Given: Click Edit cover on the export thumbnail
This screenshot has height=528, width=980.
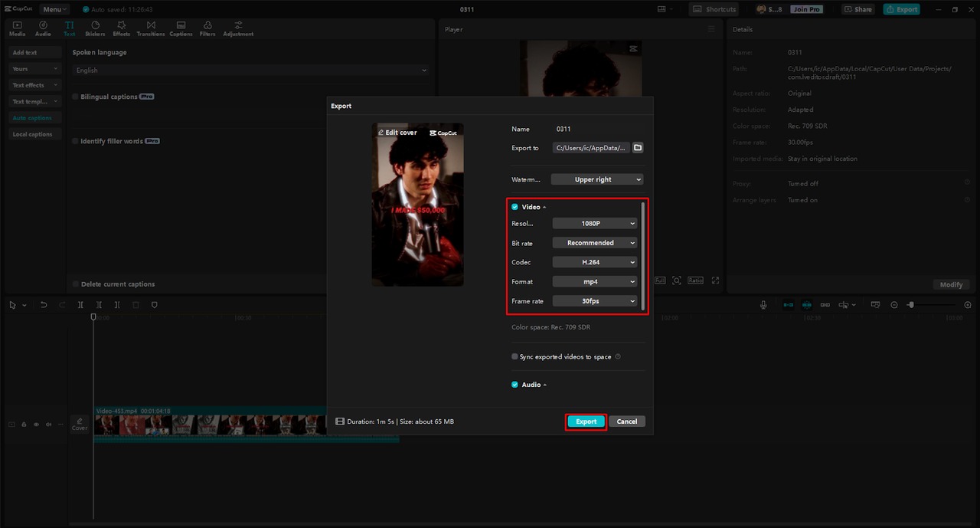Looking at the screenshot, I should 398,133.
